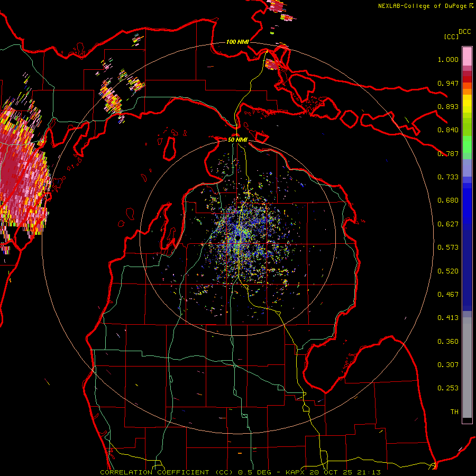Image resolution: width=476 pixels, height=476 pixels.
Task: Click the bright green color bar segment
Action: click(467, 144)
